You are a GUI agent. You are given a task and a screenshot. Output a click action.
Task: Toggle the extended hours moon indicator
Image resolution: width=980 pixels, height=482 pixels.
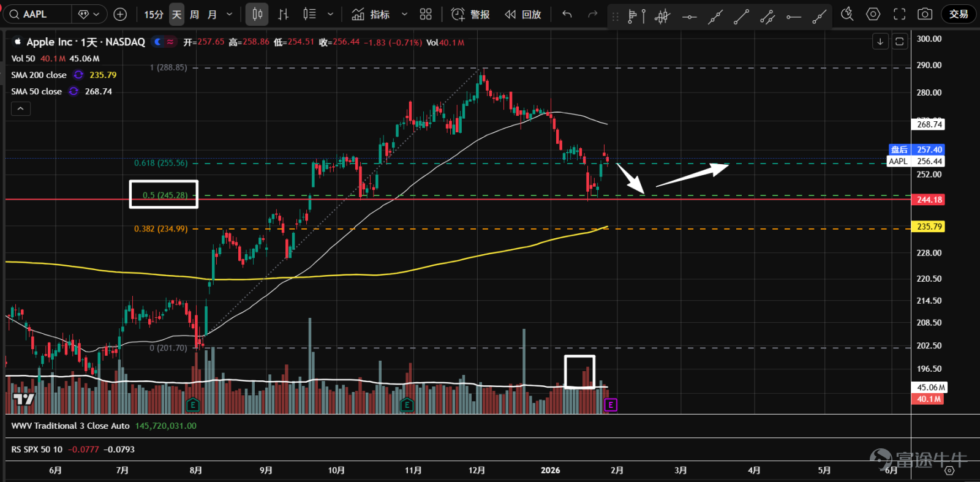point(158,42)
